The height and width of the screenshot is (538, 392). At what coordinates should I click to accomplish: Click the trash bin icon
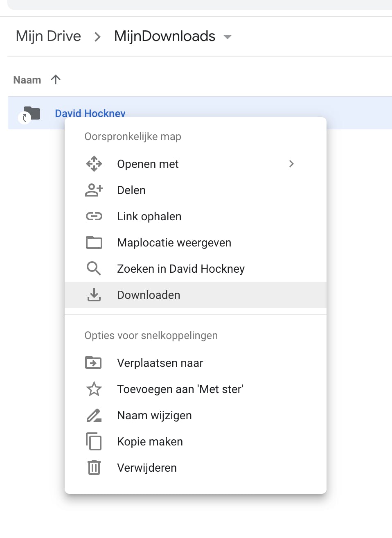click(x=94, y=468)
